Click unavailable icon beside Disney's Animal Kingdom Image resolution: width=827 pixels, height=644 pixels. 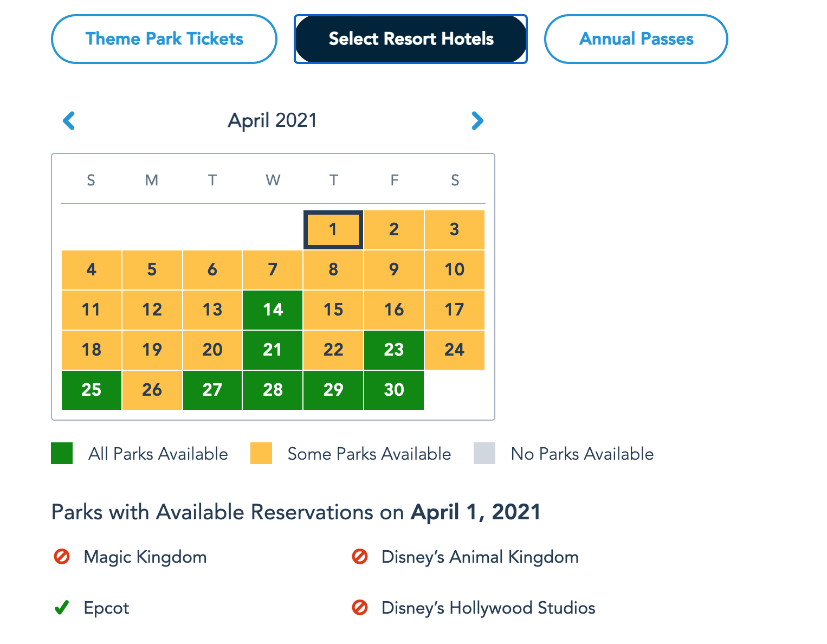(360, 557)
